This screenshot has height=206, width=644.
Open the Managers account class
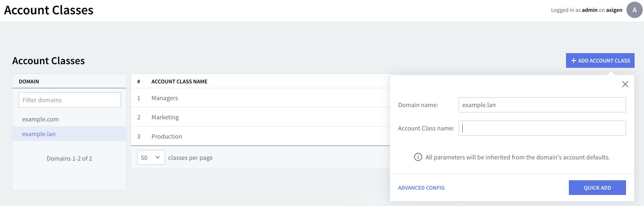[165, 98]
